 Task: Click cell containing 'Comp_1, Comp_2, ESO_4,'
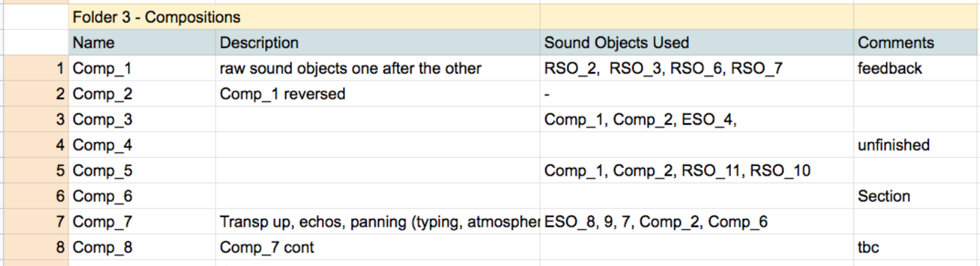click(696, 120)
